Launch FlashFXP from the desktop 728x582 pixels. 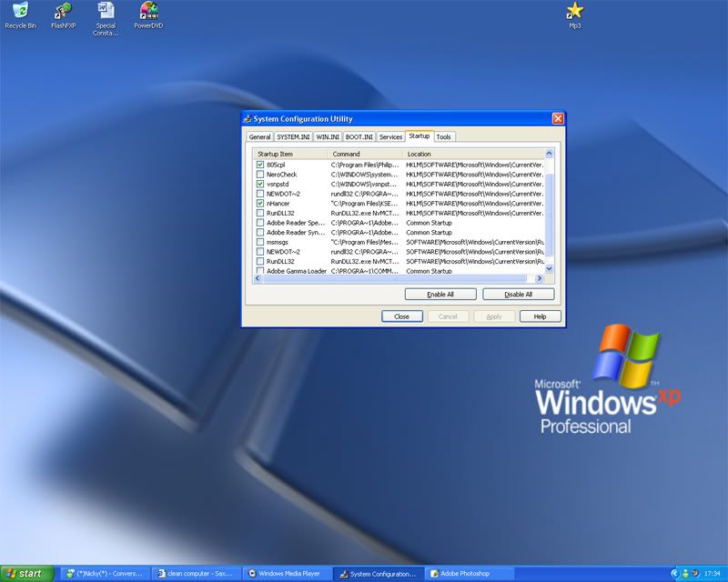(x=63, y=12)
